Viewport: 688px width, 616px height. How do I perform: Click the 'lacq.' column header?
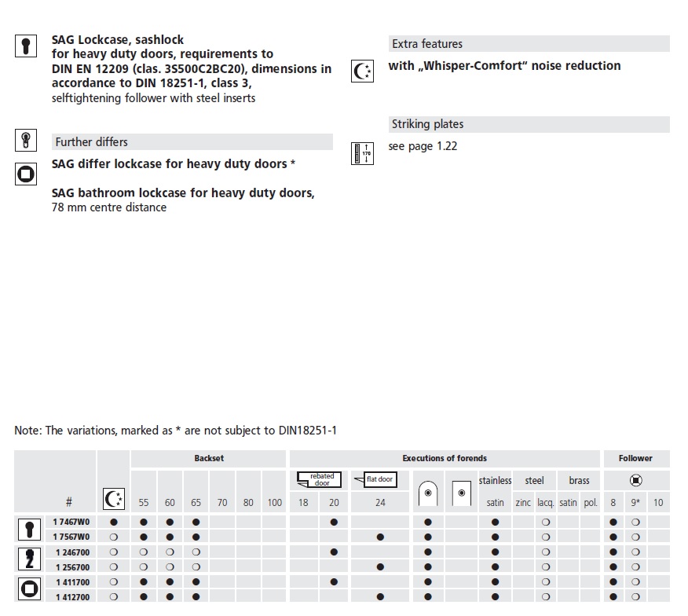[x=545, y=503]
